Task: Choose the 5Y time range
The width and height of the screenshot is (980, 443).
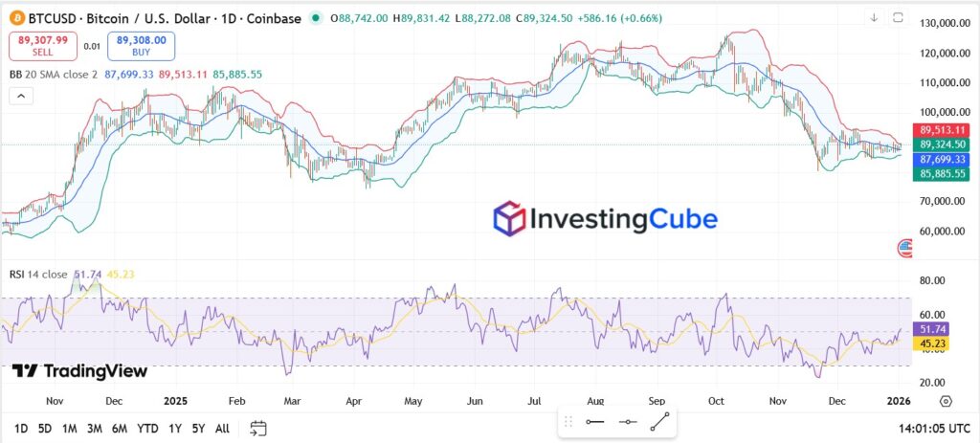Action: 197,428
